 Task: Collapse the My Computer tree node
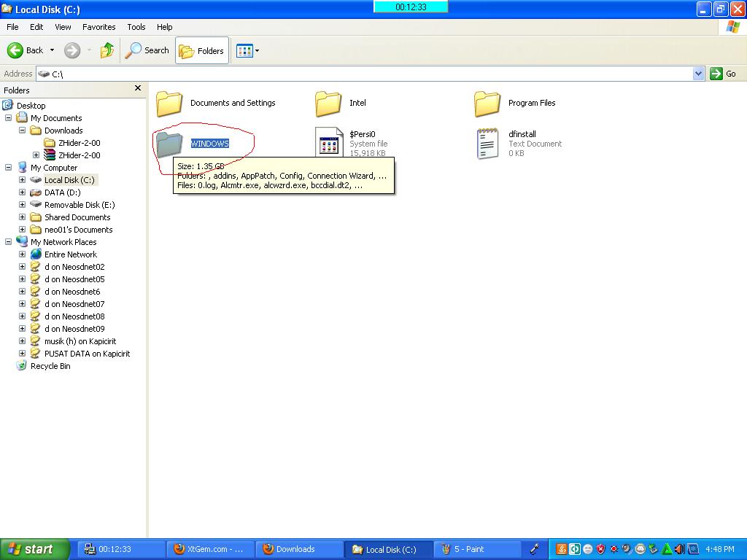8,167
